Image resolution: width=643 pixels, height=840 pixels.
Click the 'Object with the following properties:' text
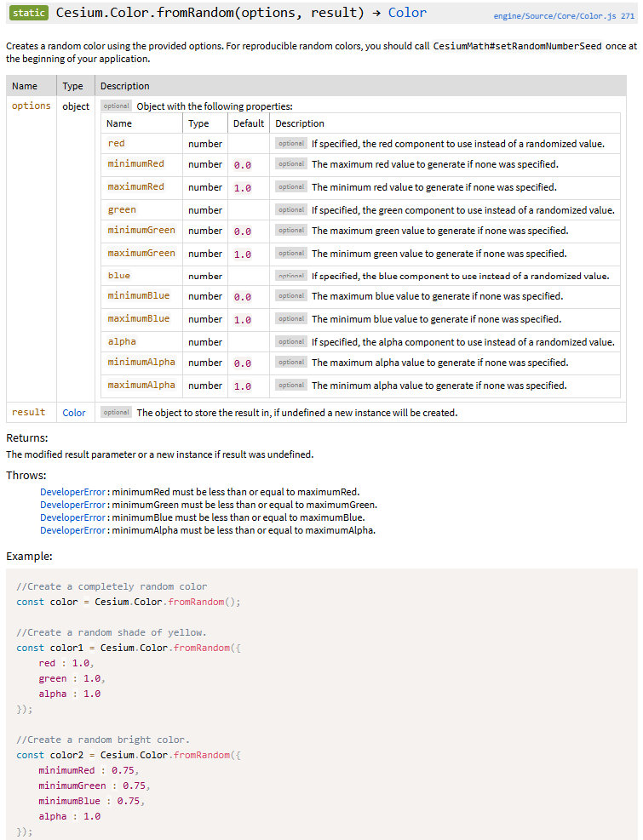pos(215,106)
